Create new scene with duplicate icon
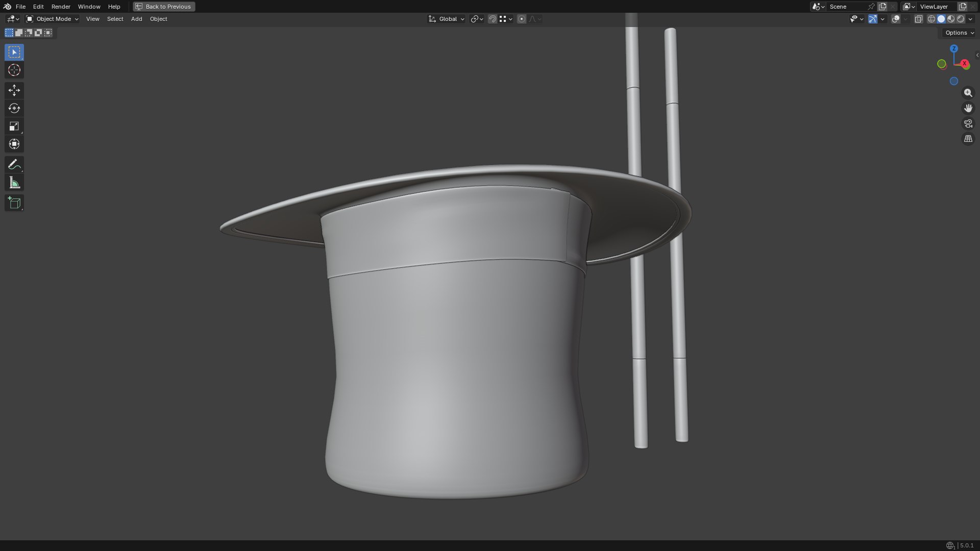 coord(883,7)
